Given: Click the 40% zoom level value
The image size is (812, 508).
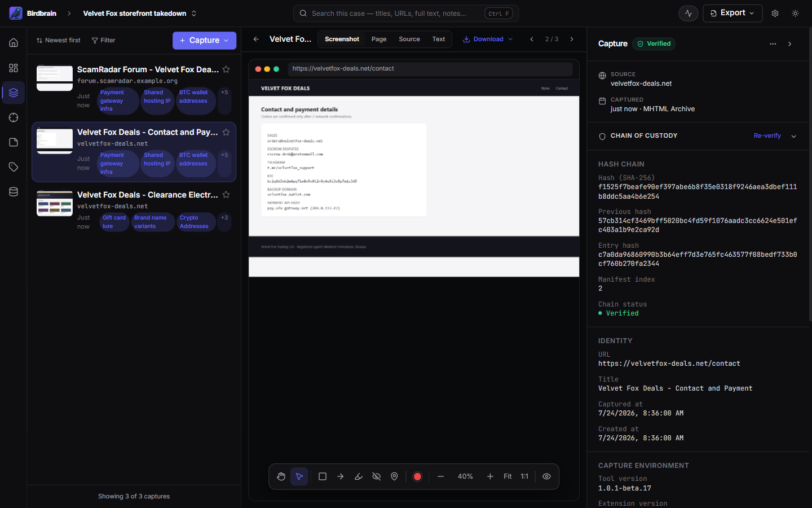Looking at the screenshot, I should (x=465, y=476).
